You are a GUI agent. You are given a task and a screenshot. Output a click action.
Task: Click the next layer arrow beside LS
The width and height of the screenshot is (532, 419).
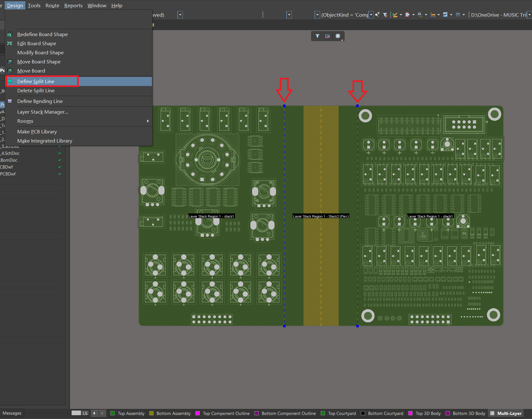(x=102, y=413)
